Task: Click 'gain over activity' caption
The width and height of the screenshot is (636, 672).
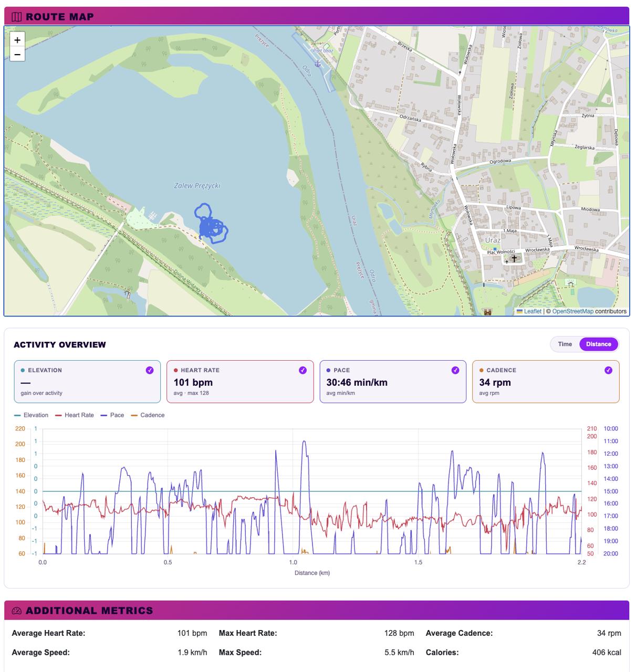Action: (x=41, y=393)
